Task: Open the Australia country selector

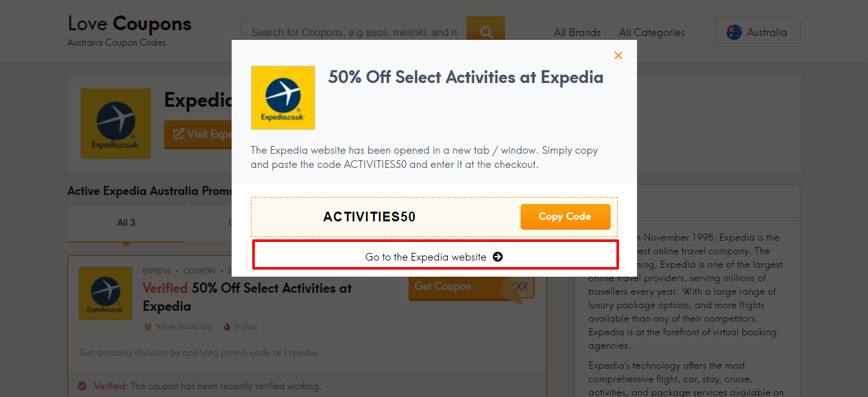Action: [758, 32]
